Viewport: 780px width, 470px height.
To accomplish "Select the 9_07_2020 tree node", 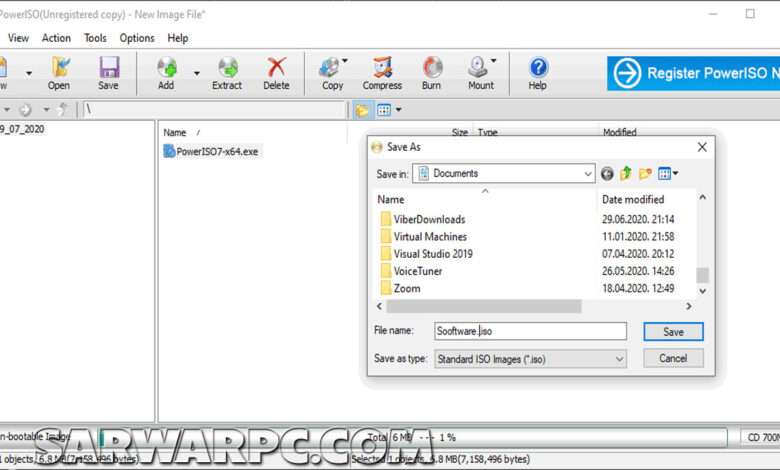I will click(22, 129).
